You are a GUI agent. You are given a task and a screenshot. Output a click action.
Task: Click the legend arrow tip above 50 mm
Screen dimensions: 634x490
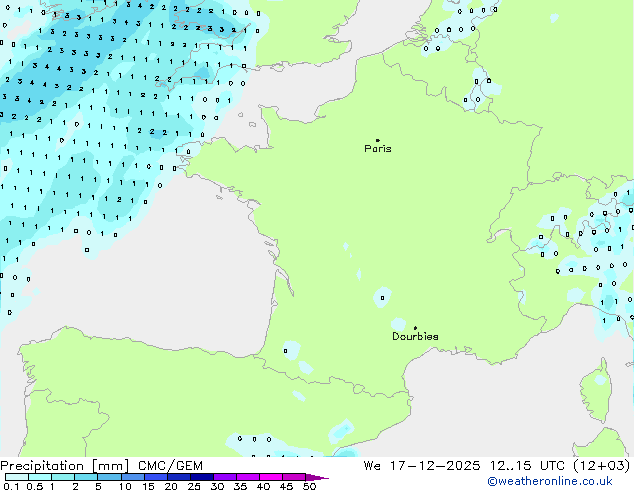pos(317,477)
